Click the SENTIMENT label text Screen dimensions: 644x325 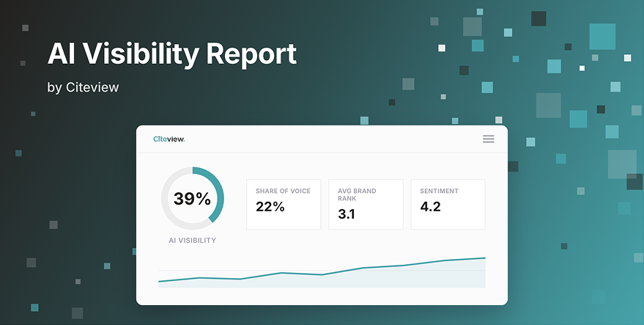pos(439,191)
